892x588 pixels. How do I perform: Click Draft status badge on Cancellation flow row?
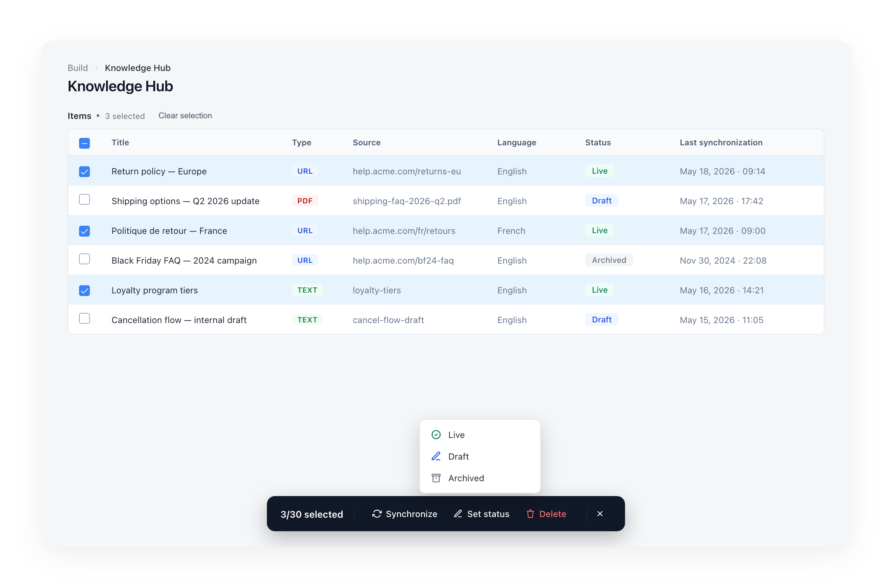pyautogui.click(x=601, y=319)
